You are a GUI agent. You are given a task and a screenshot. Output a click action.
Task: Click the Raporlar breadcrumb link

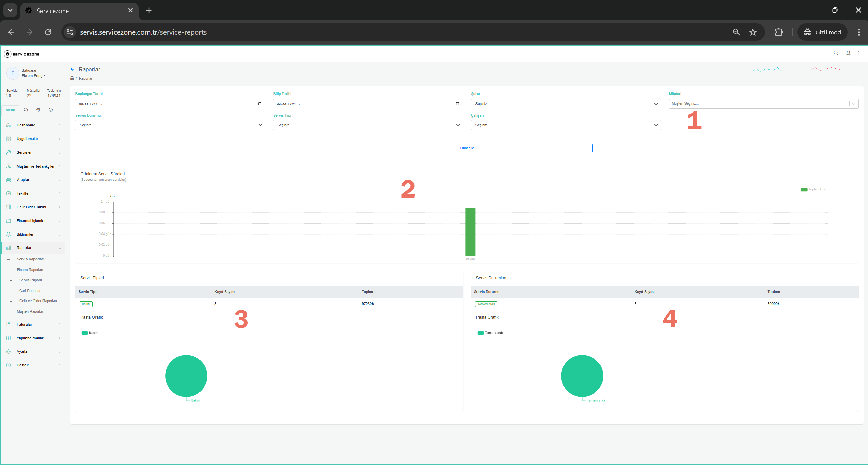pos(86,78)
